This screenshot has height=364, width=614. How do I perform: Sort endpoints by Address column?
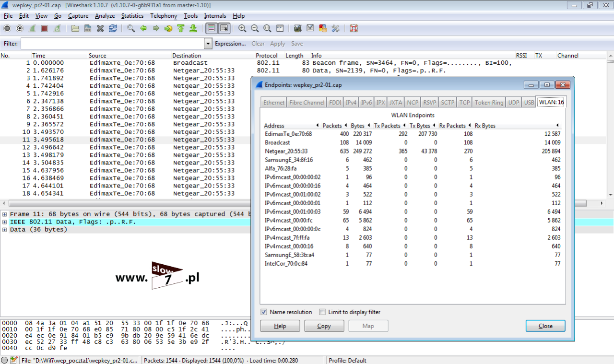point(292,126)
